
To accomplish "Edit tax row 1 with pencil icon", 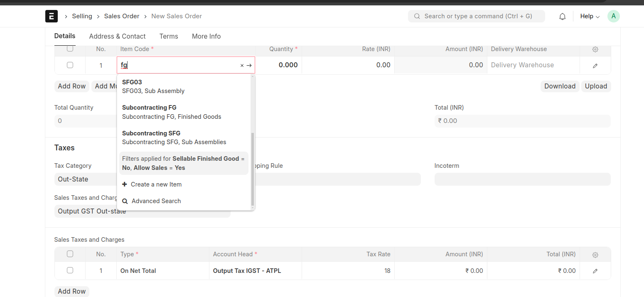I will coord(595,271).
